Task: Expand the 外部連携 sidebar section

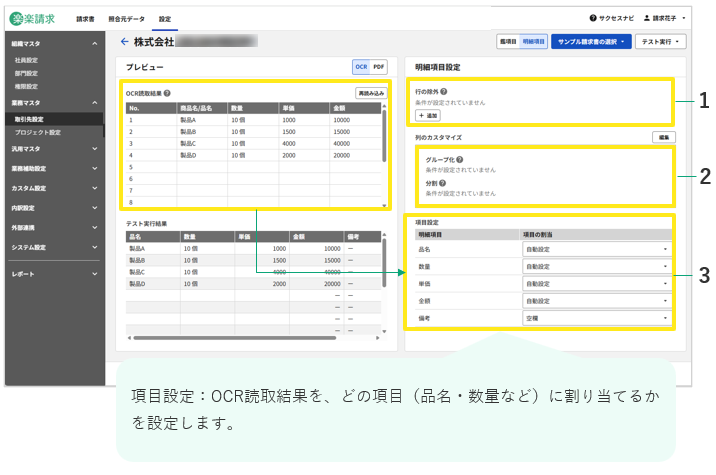Action: click(x=95, y=227)
